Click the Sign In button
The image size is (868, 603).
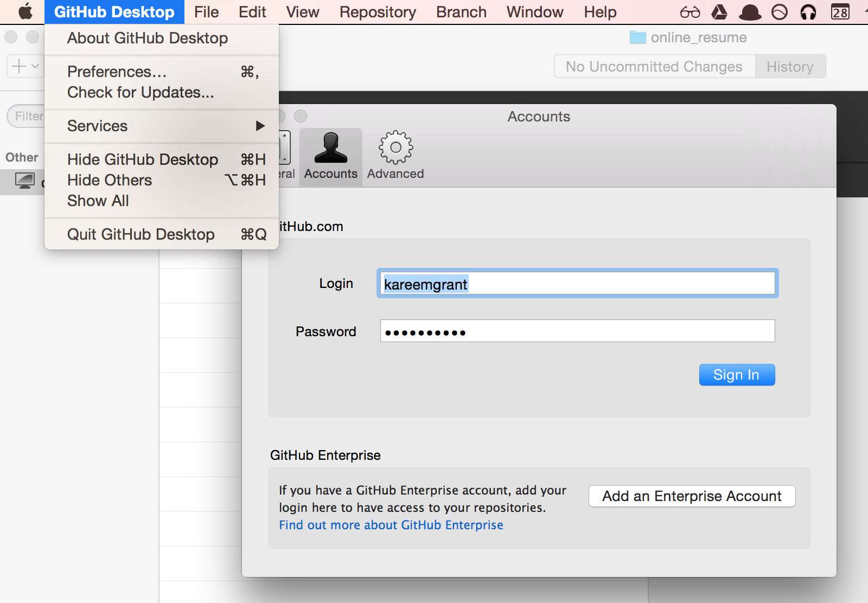(x=737, y=375)
